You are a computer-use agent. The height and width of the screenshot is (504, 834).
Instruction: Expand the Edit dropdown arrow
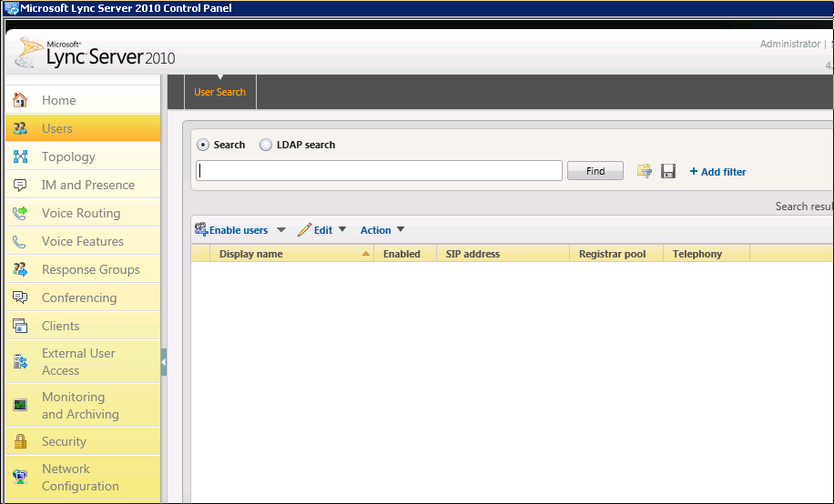(342, 229)
